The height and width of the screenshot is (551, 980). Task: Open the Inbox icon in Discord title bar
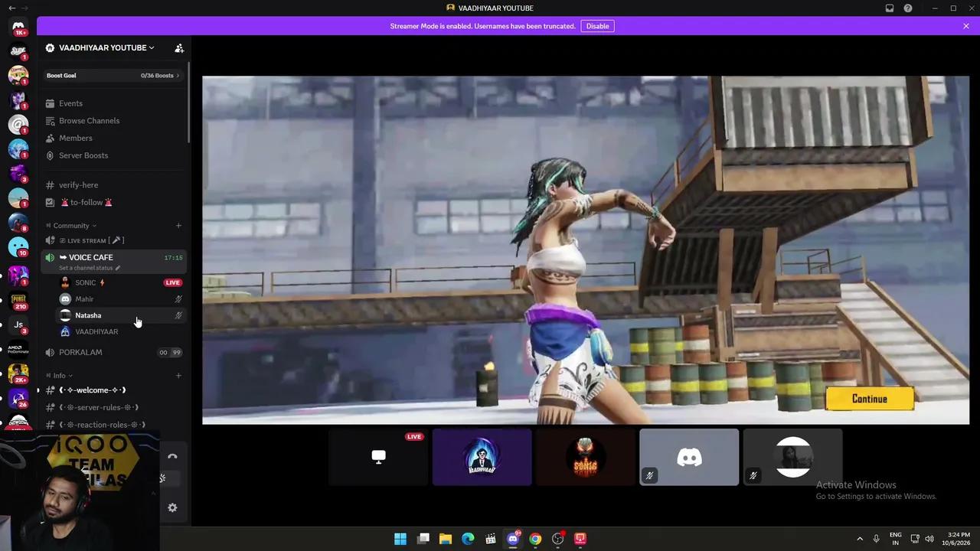[x=890, y=8]
